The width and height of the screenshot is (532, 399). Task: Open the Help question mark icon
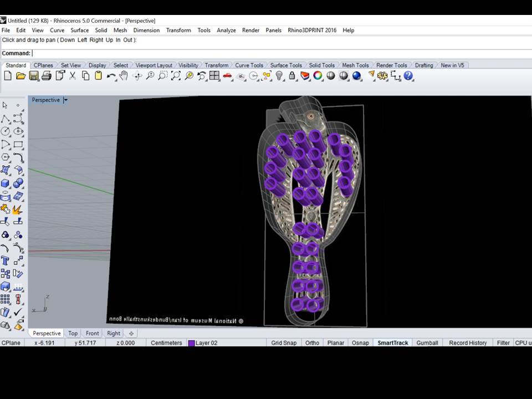point(408,76)
